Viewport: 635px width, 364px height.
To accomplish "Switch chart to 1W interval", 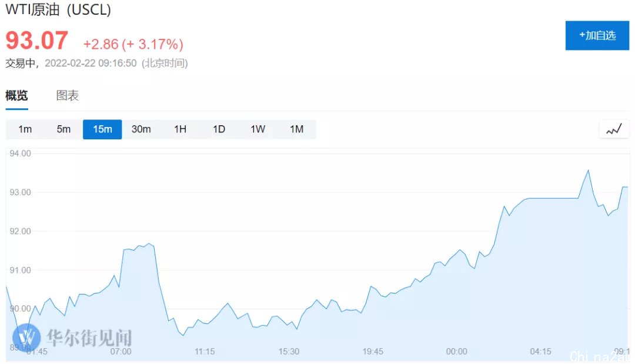I will 258,129.
